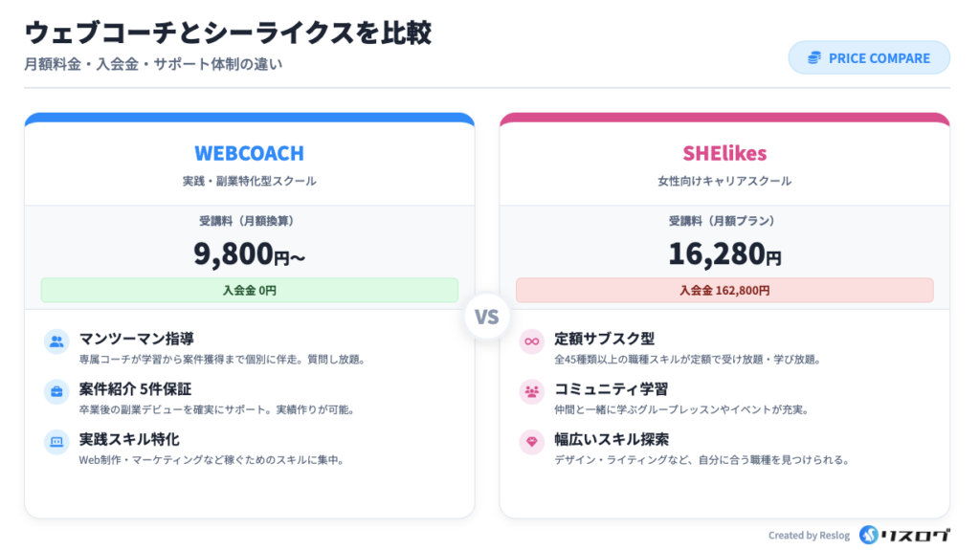The width and height of the screenshot is (980, 550).
Task: Click the 9,800円〜 price text
Action: click(249, 253)
